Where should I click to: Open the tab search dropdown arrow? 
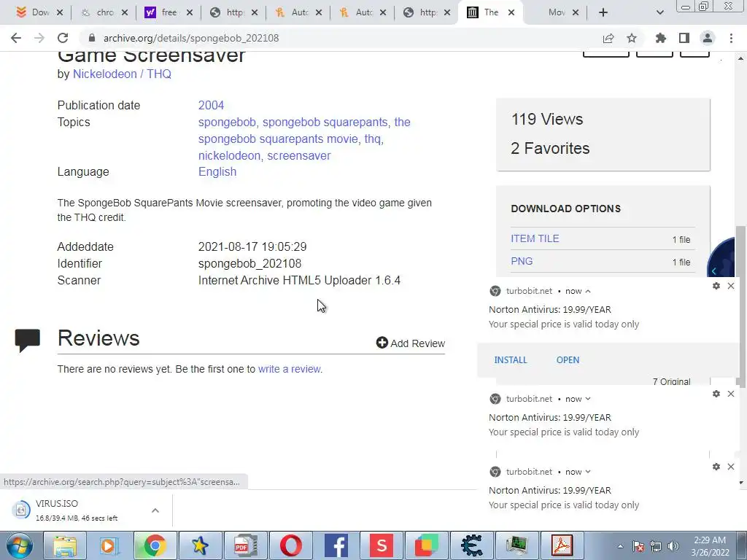point(659,12)
